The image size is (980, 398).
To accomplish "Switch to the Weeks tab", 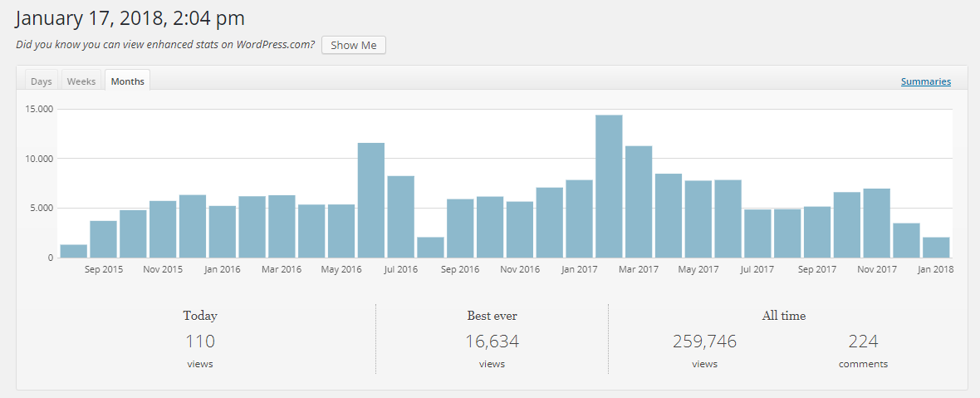I will click(x=81, y=81).
